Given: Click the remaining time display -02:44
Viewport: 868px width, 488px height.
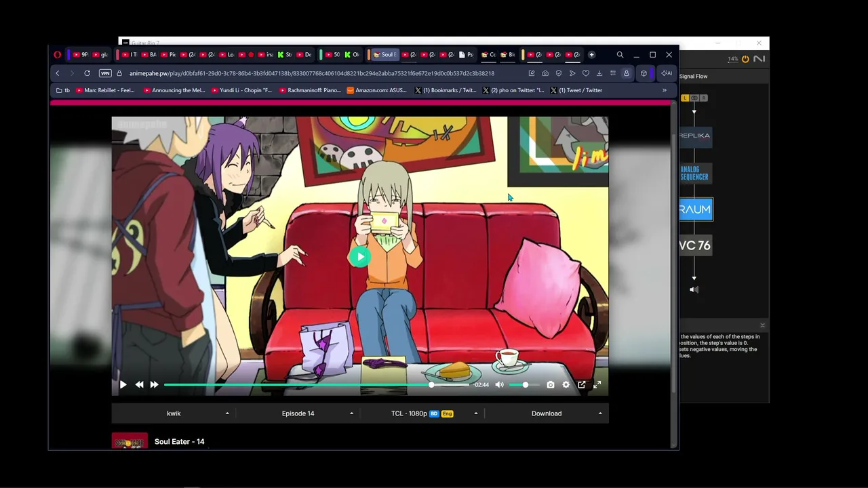Looking at the screenshot, I should 481,384.
